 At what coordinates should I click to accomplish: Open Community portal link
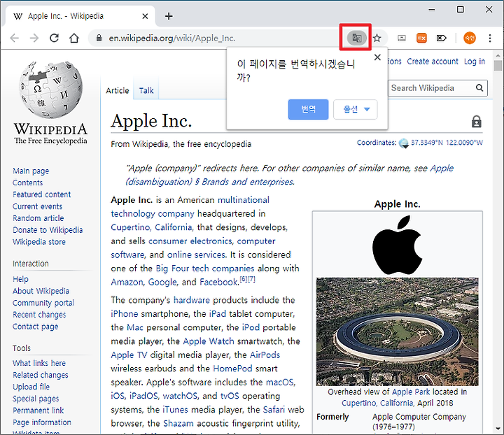[43, 303]
